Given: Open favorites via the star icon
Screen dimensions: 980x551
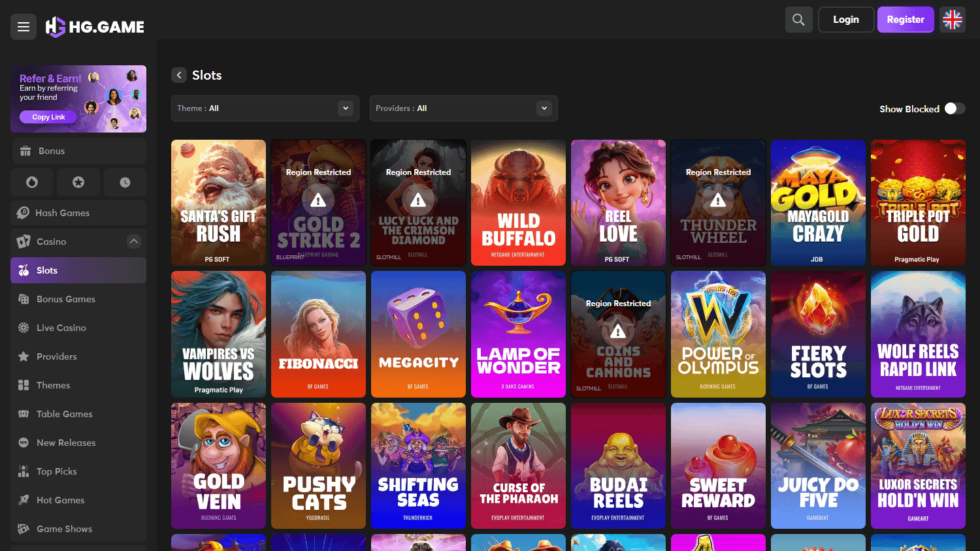Looking at the screenshot, I should pyautogui.click(x=78, y=182).
